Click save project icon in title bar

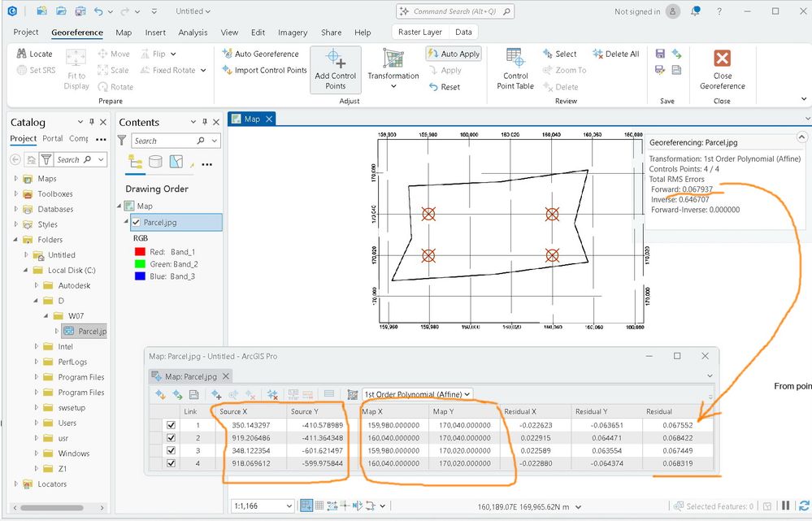[80, 11]
